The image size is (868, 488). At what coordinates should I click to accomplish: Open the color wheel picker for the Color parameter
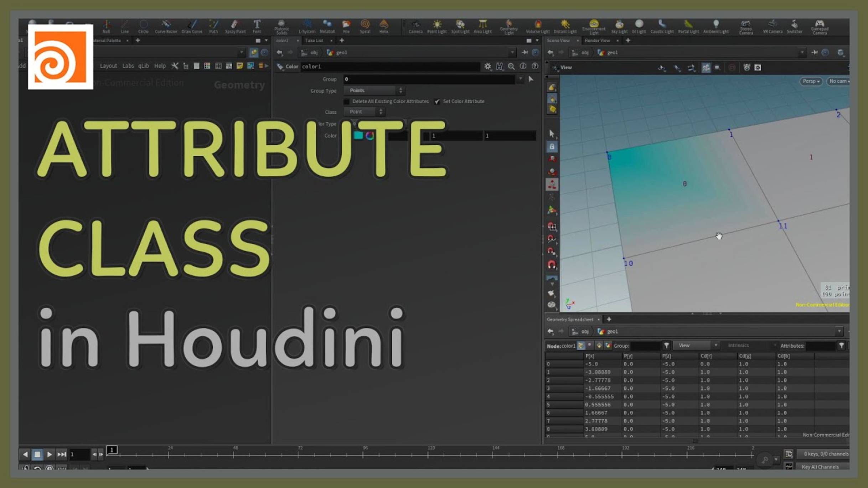pos(370,135)
